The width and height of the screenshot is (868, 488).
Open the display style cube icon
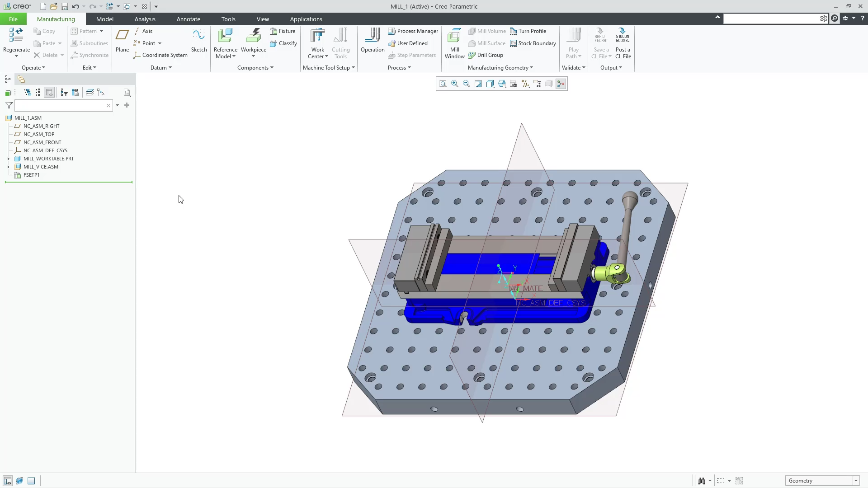tap(490, 84)
